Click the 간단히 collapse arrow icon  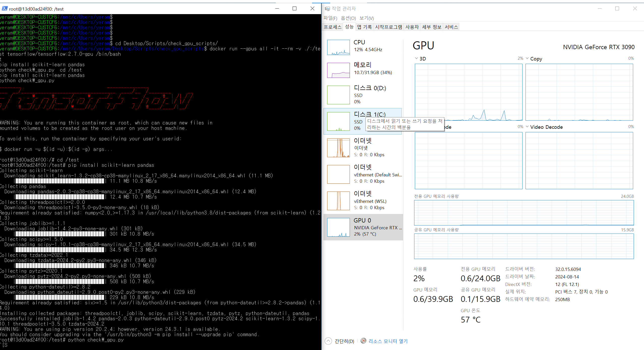[328, 341]
